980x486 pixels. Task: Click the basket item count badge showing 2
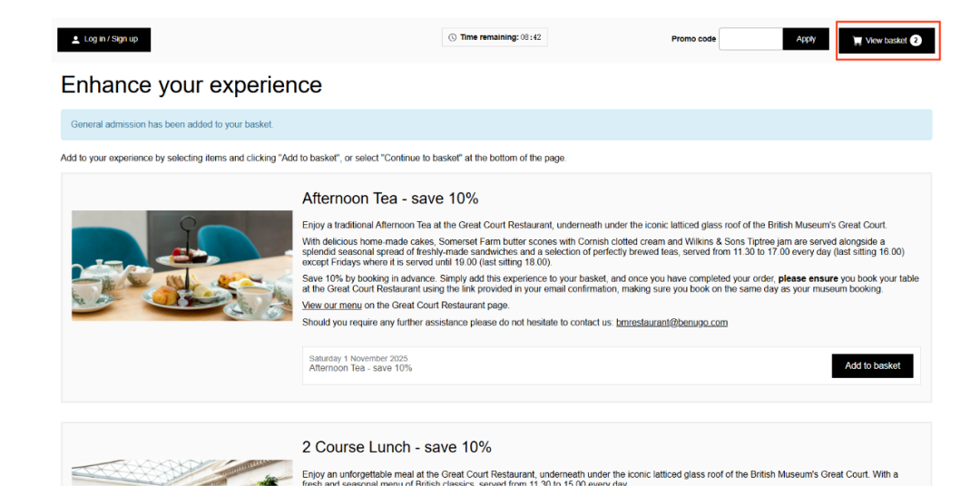pyautogui.click(x=916, y=41)
